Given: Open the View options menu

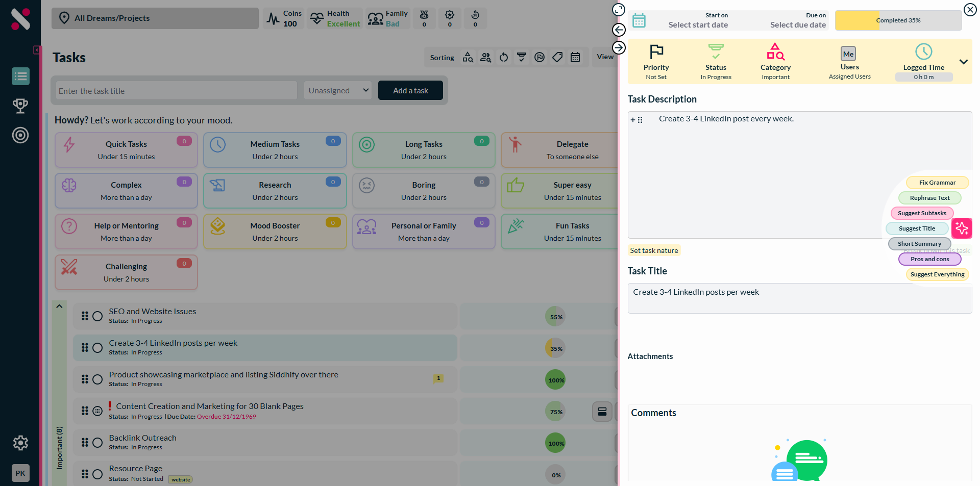Looking at the screenshot, I should (x=605, y=57).
